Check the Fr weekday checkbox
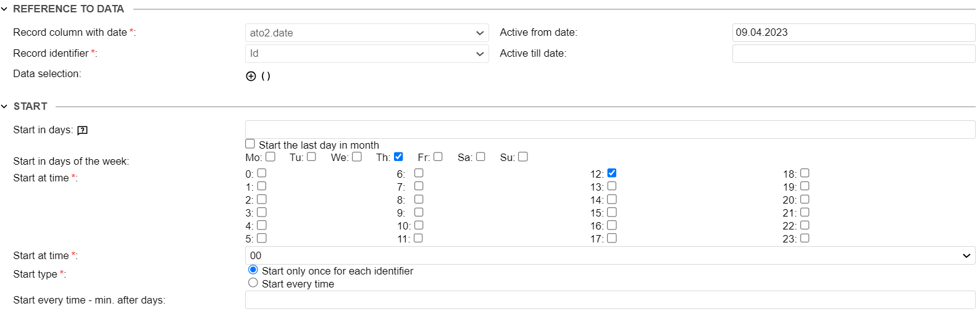Viewport: 980px width, 314px height. [438, 157]
